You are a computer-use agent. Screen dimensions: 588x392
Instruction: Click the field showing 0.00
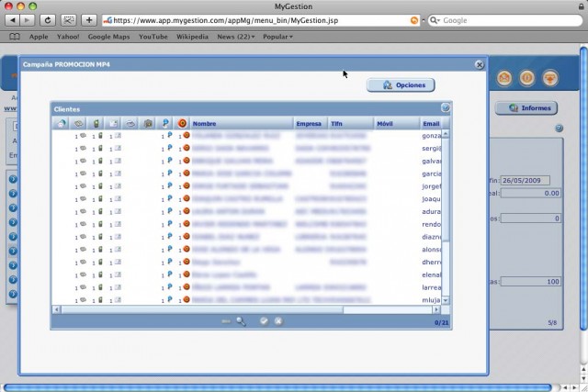click(x=531, y=193)
